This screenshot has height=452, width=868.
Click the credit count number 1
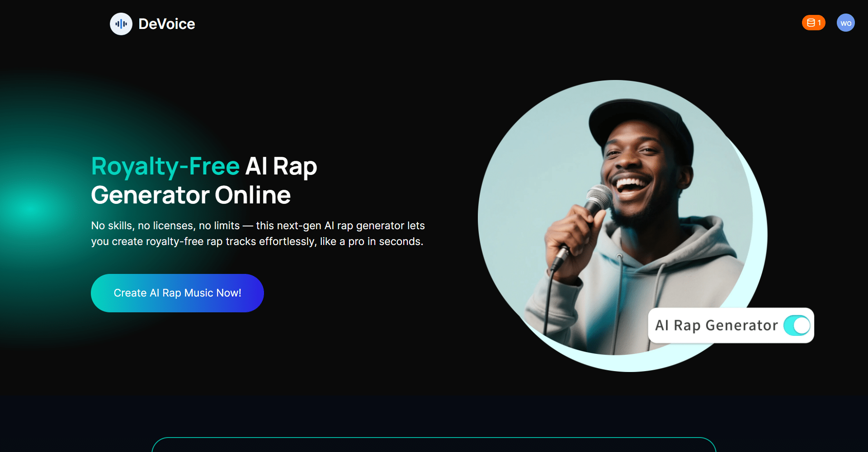coord(819,23)
